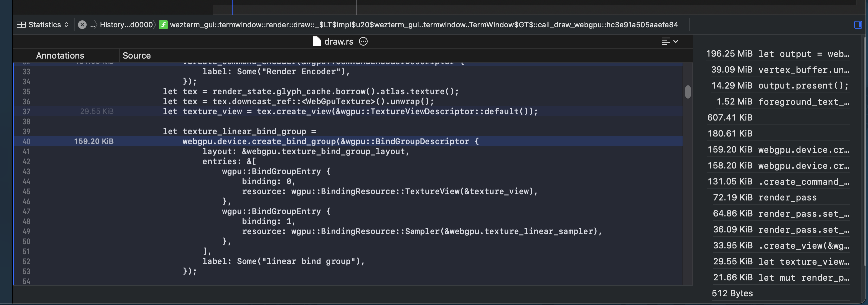The image size is (868, 305).
Task: Open the circled ellipsis menu beside draw.rs
Action: pyautogui.click(x=363, y=41)
